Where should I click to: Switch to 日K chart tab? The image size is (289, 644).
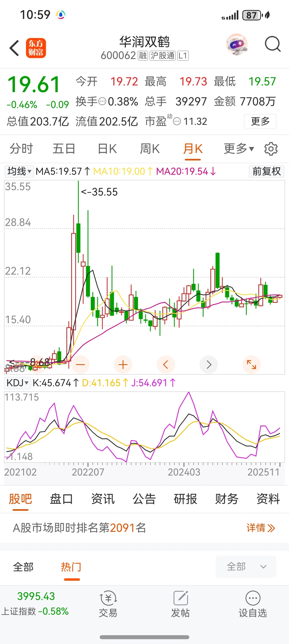(107, 149)
